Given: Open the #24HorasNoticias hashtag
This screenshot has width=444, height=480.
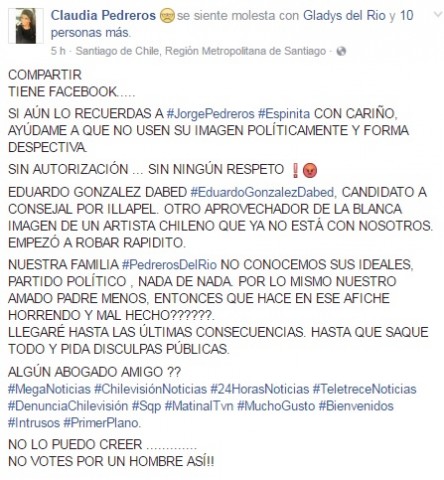Looking at the screenshot, I should 260,389.
